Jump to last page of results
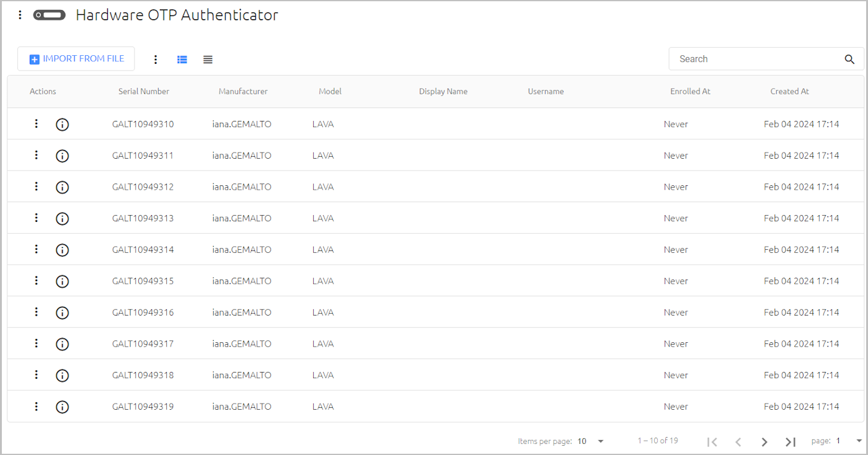The image size is (868, 455). point(790,441)
